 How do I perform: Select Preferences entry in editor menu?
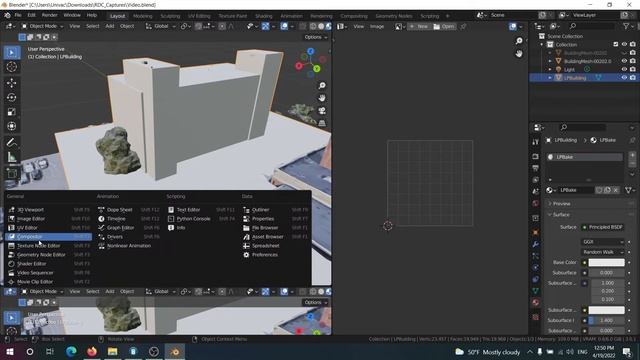(x=276, y=255)
